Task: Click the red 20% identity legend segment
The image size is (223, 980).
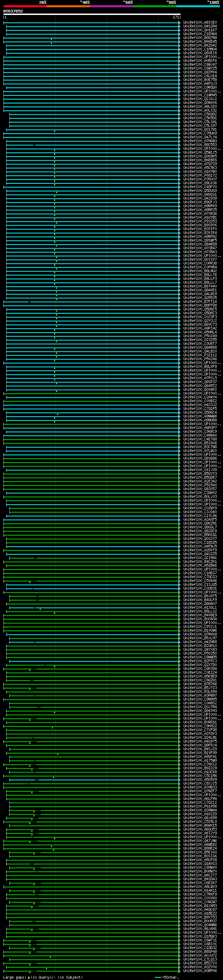Action: [25, 6]
